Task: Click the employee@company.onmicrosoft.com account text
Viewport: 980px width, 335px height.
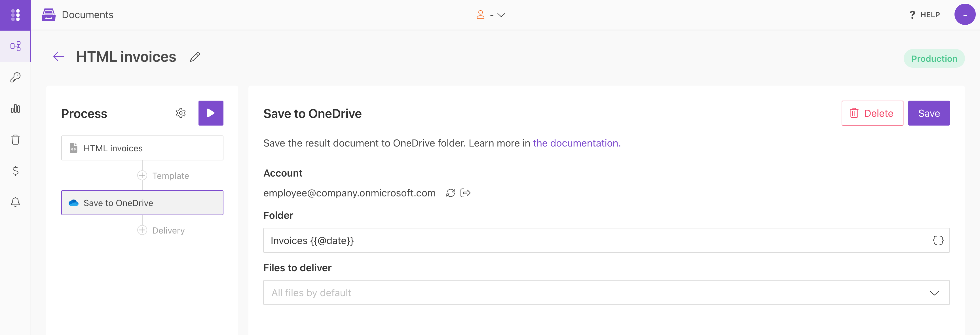Action: 349,193
